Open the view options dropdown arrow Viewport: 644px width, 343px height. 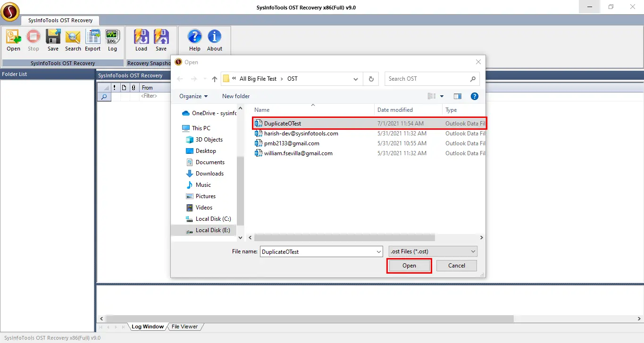pos(442,96)
